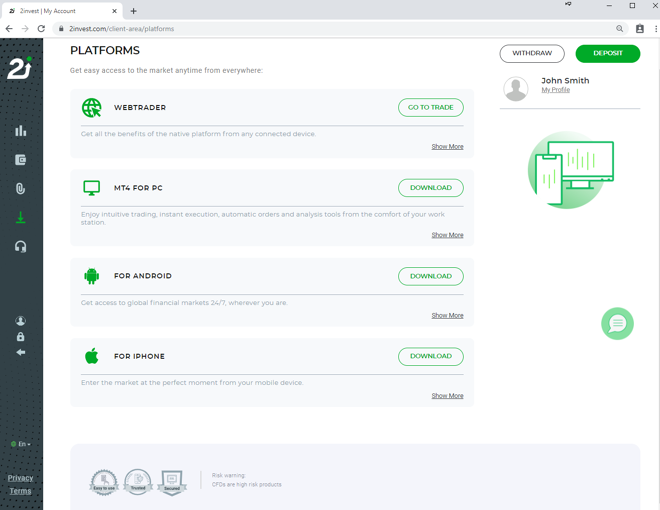Click the PLATFORMS heading
This screenshot has height=510, width=660.
coord(105,50)
